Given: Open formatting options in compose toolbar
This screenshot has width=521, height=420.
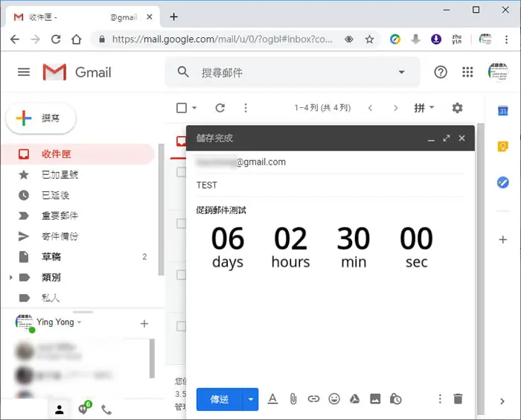Looking at the screenshot, I should [273, 398].
